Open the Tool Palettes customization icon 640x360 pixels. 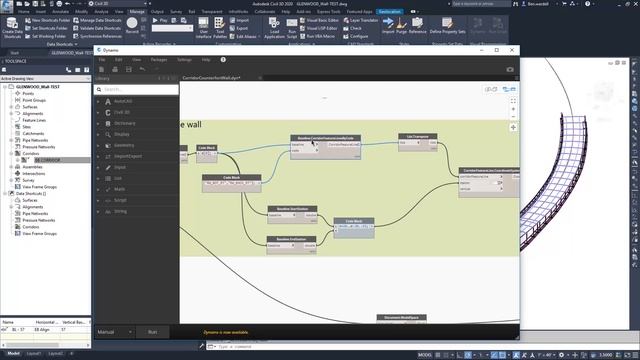220,28
